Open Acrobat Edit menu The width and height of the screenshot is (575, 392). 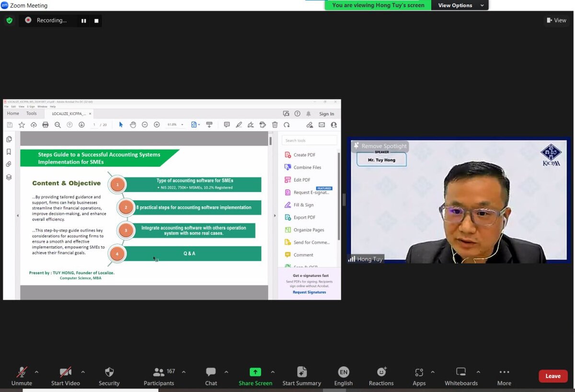[x=13, y=106]
